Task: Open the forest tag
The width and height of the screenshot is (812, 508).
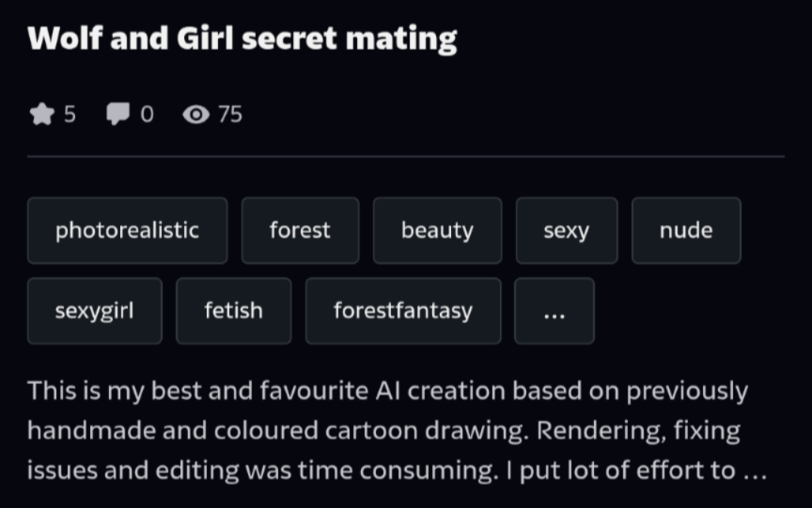Action: pos(300,230)
